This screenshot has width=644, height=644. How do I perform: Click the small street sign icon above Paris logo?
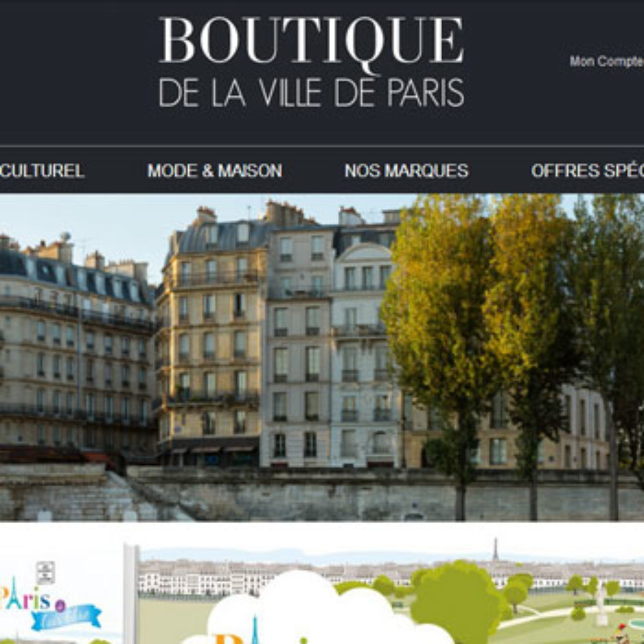46,573
